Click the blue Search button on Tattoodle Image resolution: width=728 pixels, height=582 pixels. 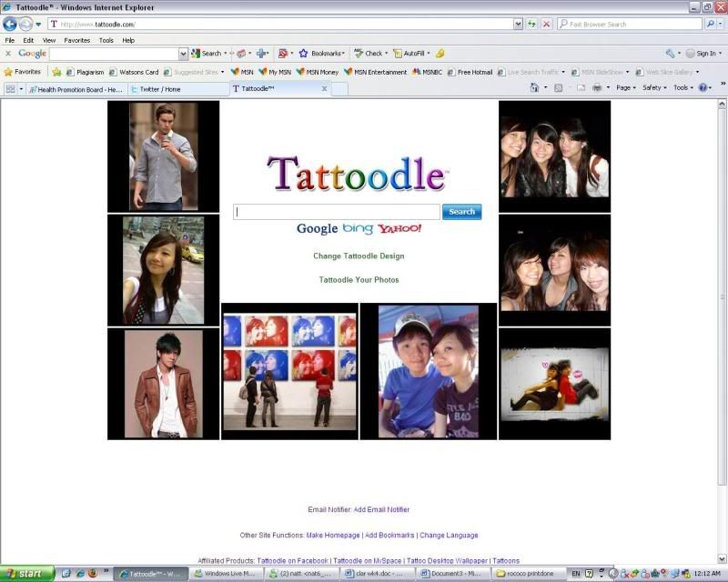pos(462,212)
